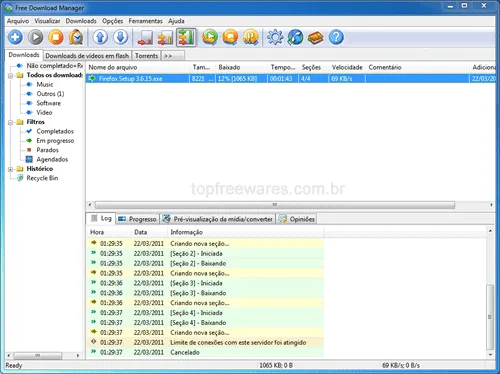Viewport: 500px width, 374px height.
Task: Click the globe dial-up connection icon
Action: [295, 37]
